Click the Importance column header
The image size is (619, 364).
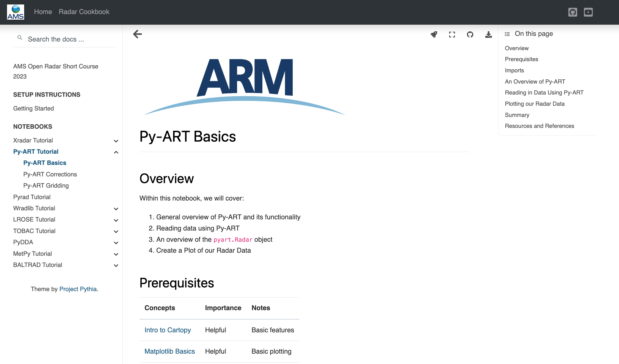(223, 308)
